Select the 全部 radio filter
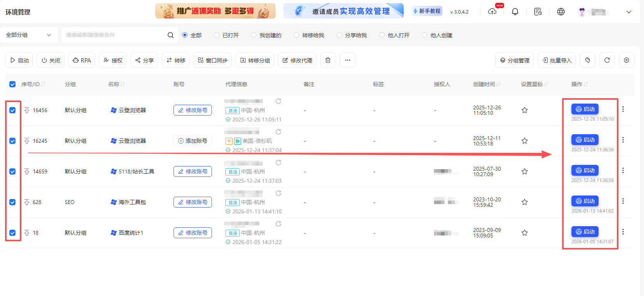The height and width of the screenshot is (296, 644). (x=185, y=35)
